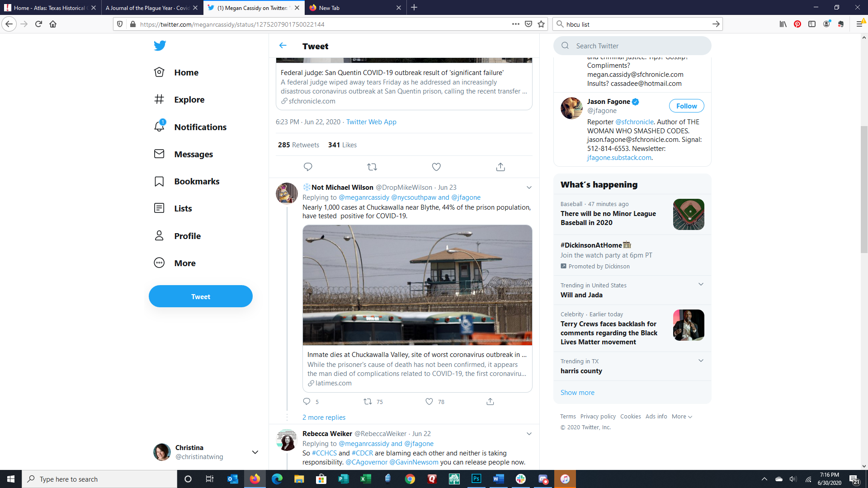868x488 pixels.
Task: Click the back arrow beside Tweet header
Action: (x=283, y=46)
